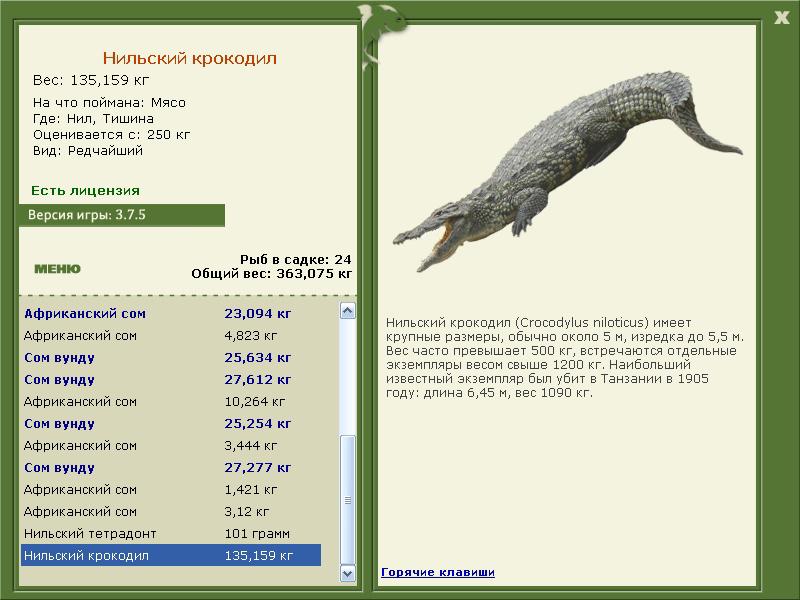This screenshot has height=600, width=800.
Task: Select Сом вунду weighing 27,277 кг
Action: click(x=171, y=467)
